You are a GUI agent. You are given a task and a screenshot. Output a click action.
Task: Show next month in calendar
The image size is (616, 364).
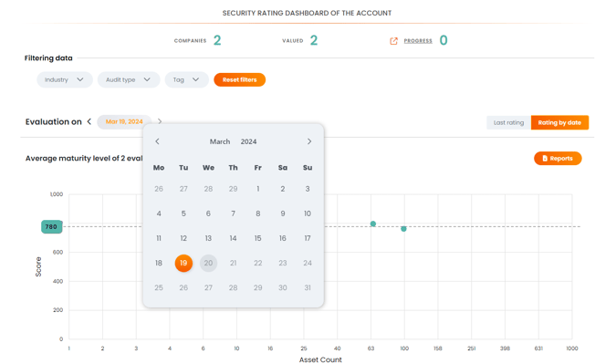coord(309,141)
